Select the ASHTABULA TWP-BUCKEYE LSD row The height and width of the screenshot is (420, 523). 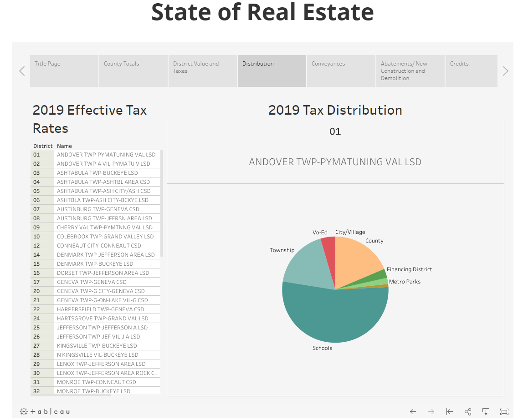pyautogui.click(x=97, y=173)
